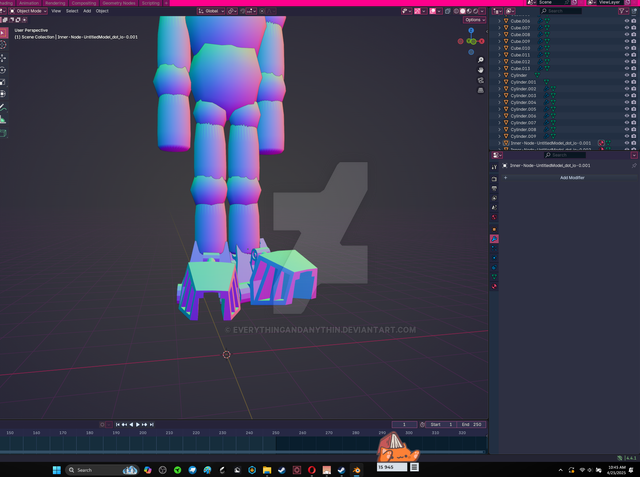The height and width of the screenshot is (477, 640).
Task: Switch to the Geometry Nodes workspace tab
Action: [119, 3]
